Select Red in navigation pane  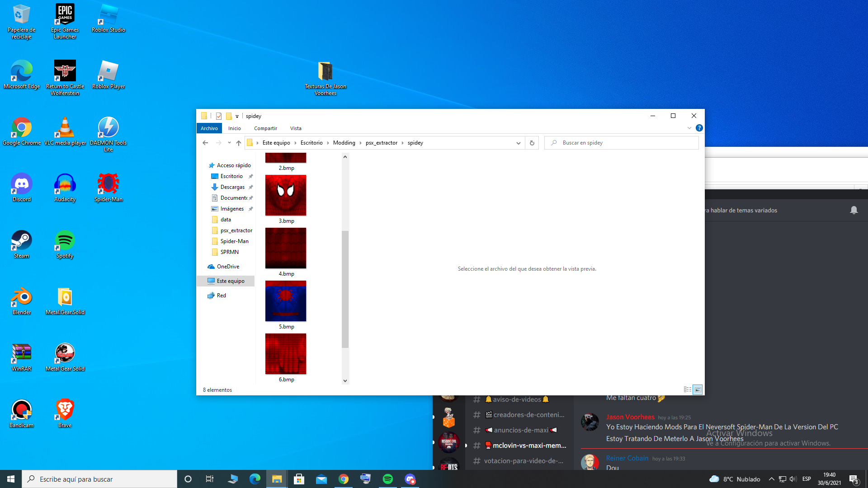(x=221, y=296)
